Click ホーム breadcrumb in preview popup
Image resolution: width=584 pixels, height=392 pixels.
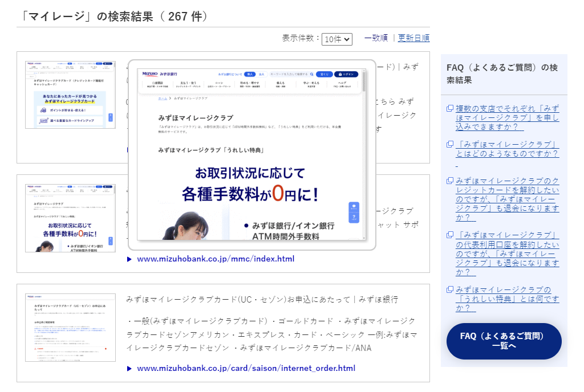pyautogui.click(x=163, y=98)
